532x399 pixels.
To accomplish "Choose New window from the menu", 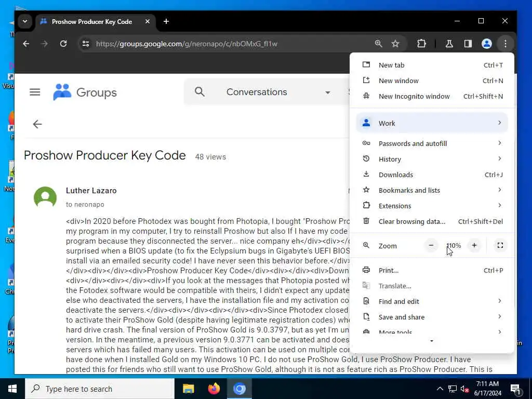I will coord(432,81).
